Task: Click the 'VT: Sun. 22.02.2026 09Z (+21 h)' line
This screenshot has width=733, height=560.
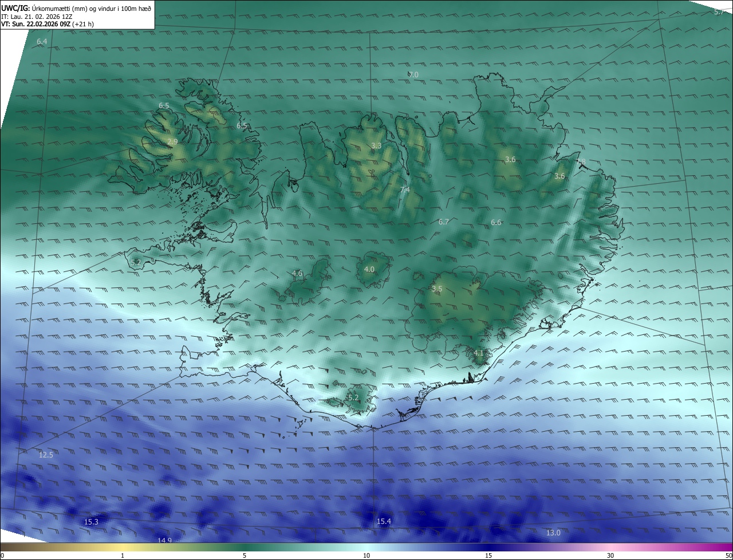Action: coord(48,24)
